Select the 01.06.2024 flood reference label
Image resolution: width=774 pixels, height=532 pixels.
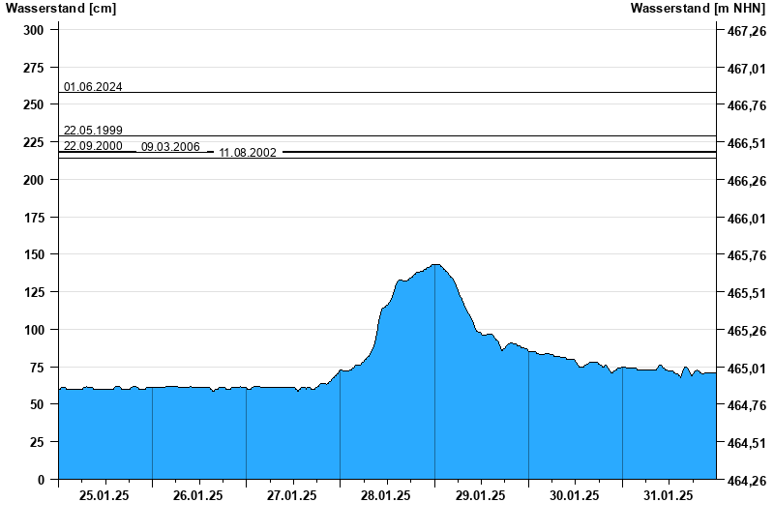coord(93,87)
